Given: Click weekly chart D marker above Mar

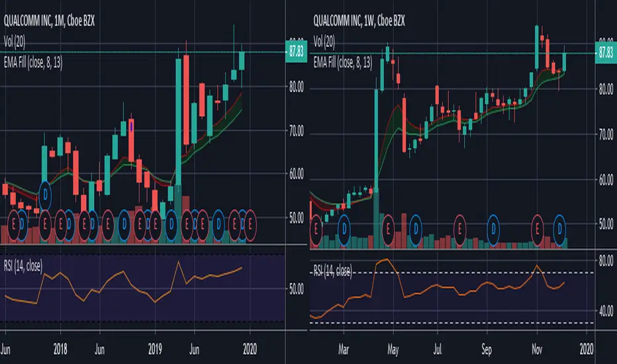Looking at the screenshot, I should (x=344, y=230).
